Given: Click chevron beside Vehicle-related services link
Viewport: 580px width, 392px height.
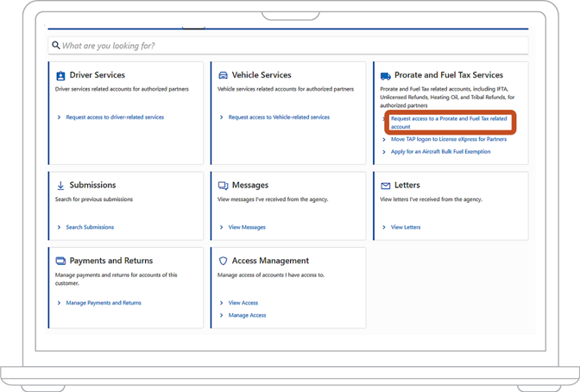Looking at the screenshot, I should 221,117.
